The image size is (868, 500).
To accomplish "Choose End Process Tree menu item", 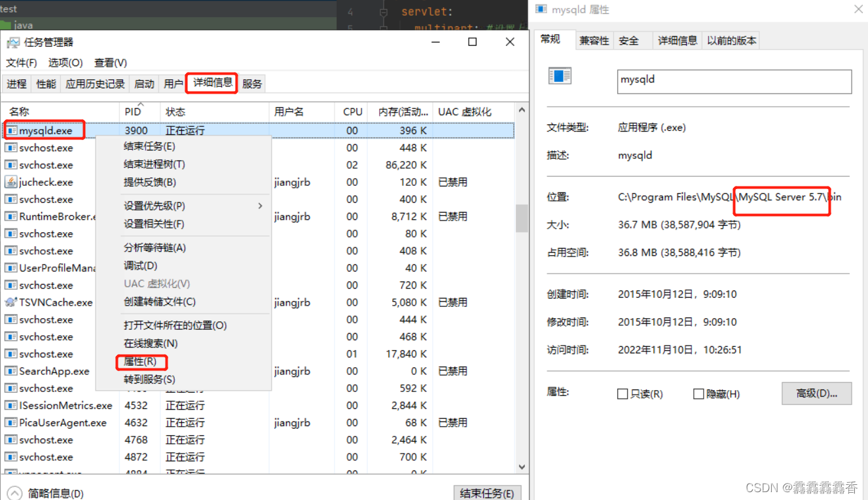I will (x=183, y=164).
